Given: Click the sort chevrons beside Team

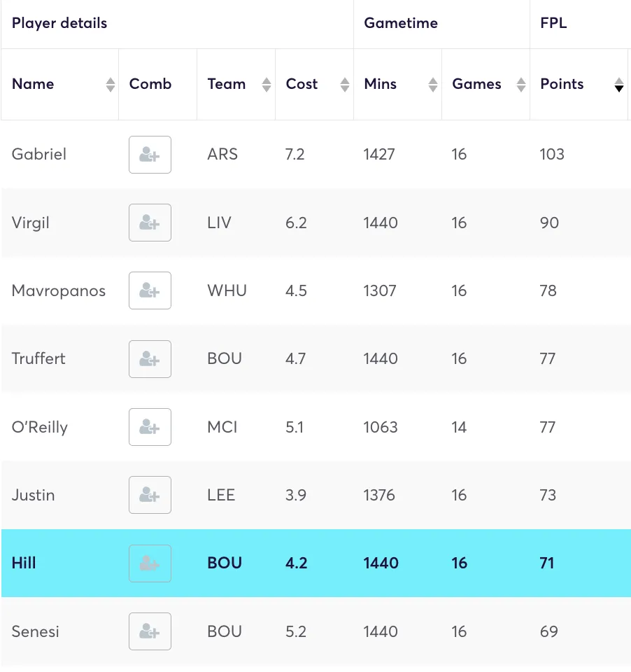Looking at the screenshot, I should (266, 84).
